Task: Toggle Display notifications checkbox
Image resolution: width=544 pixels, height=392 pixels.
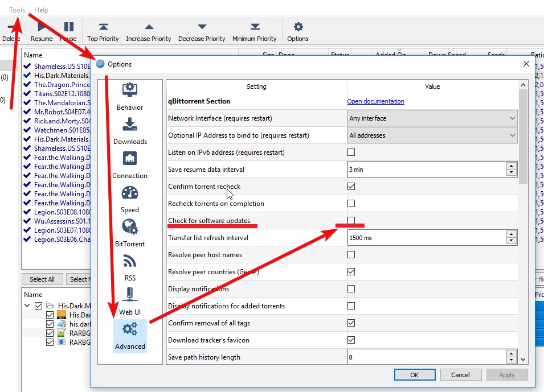Action: (351, 288)
